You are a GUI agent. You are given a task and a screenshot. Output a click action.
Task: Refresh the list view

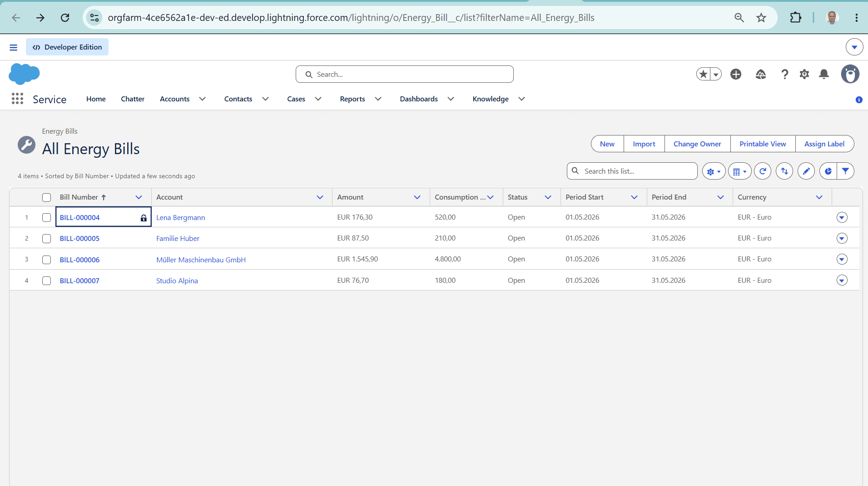763,171
